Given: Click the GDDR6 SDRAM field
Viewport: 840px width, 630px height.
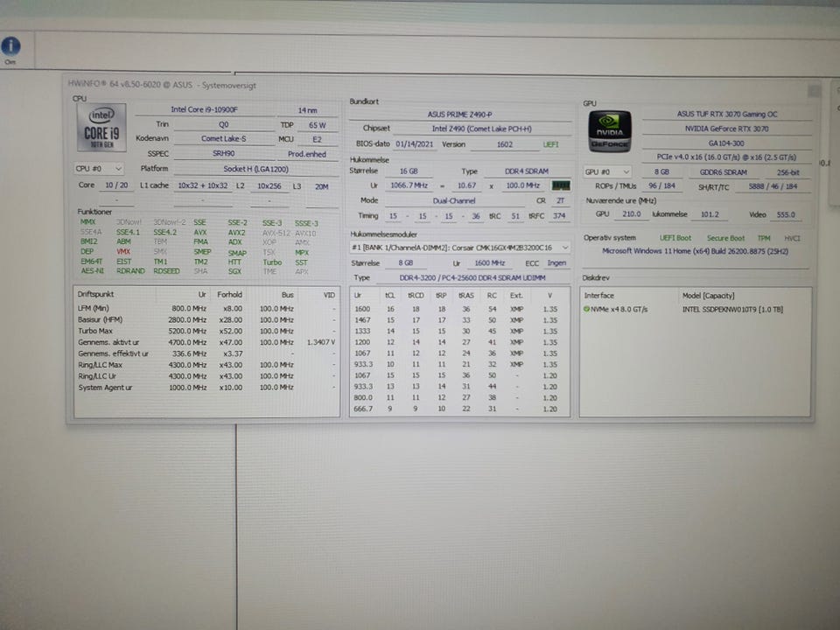Looking at the screenshot, I should [x=724, y=172].
